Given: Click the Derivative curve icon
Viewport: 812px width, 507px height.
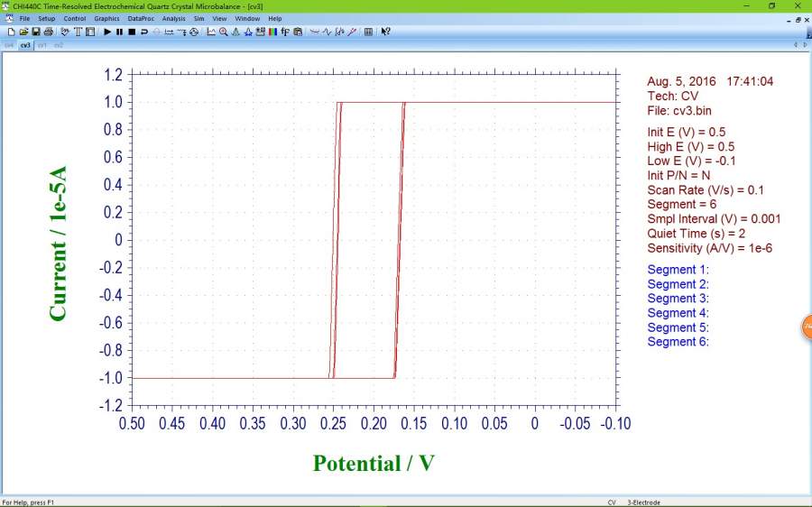Looking at the screenshot, I should [327, 32].
